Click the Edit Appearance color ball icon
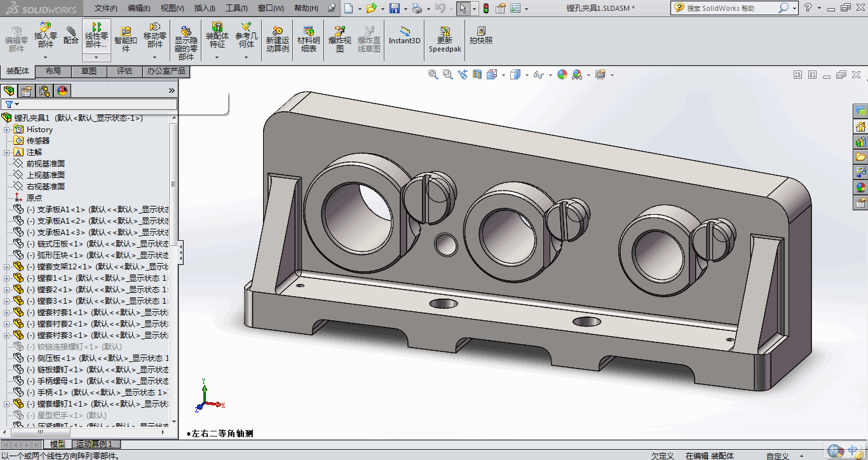 (562, 74)
